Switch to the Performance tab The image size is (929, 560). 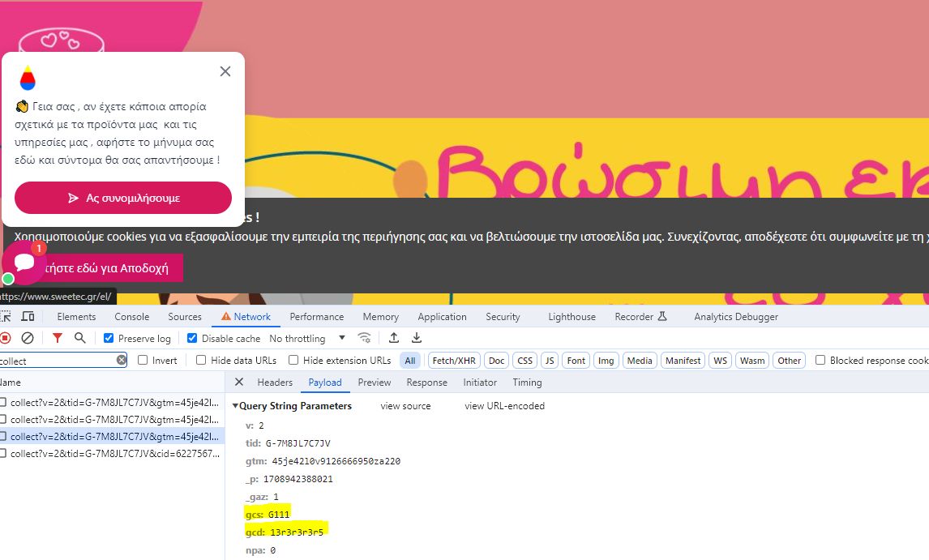[x=316, y=316]
